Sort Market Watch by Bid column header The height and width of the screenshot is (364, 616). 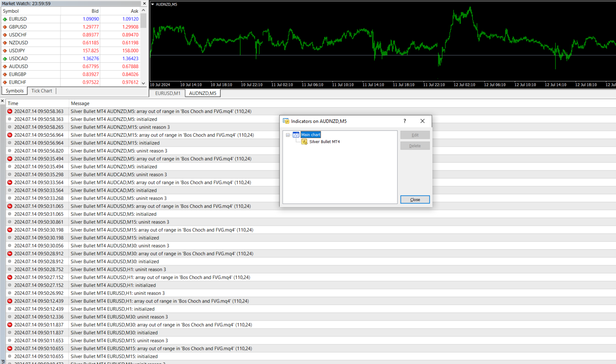[x=80, y=11]
